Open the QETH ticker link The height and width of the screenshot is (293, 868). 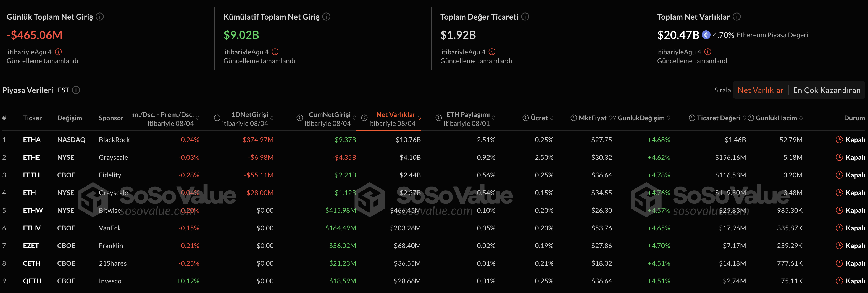pos(32,281)
